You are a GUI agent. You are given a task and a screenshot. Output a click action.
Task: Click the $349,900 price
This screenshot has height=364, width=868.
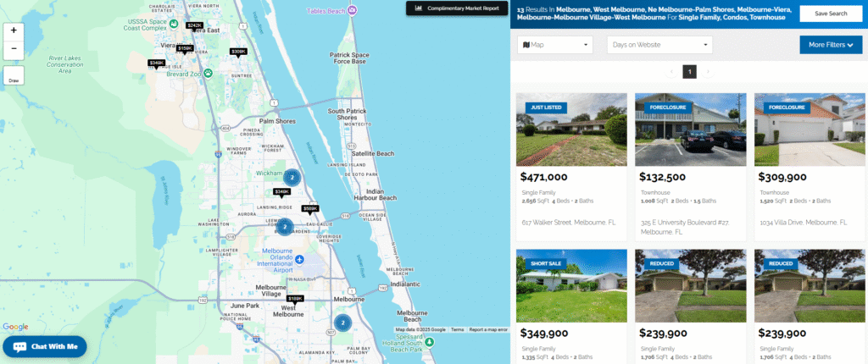544,334
